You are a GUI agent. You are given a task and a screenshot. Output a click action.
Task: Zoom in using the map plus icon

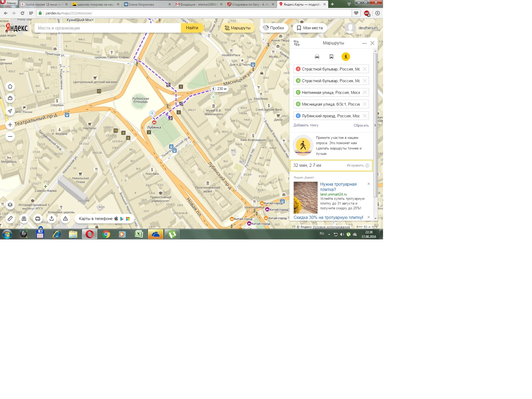10,124
